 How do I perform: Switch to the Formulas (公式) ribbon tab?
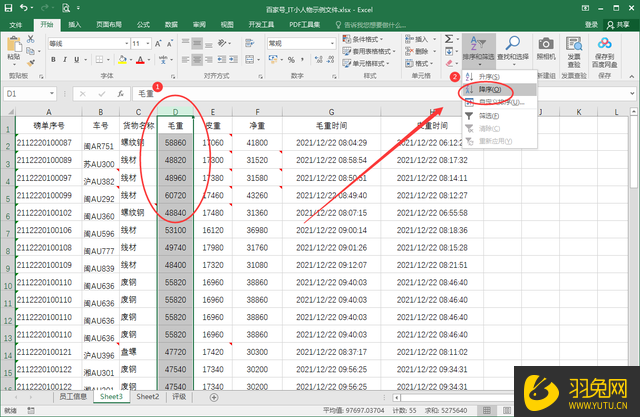pos(143,25)
